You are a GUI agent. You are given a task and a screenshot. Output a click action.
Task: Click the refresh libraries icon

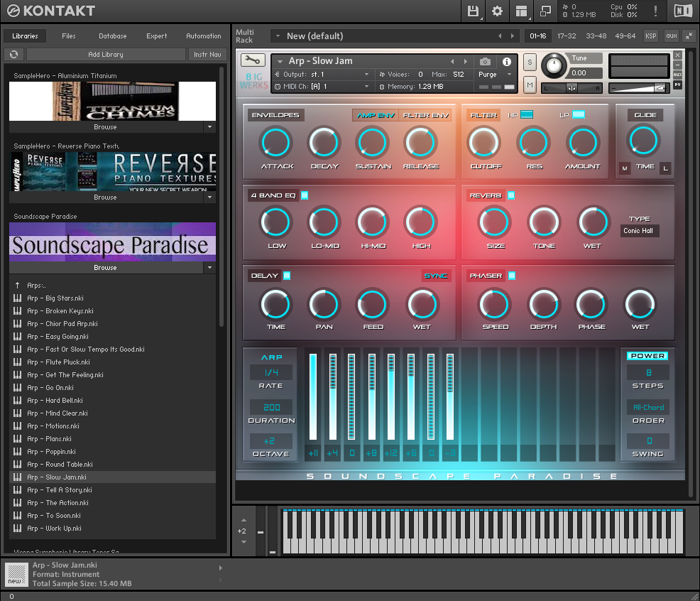pos(13,54)
